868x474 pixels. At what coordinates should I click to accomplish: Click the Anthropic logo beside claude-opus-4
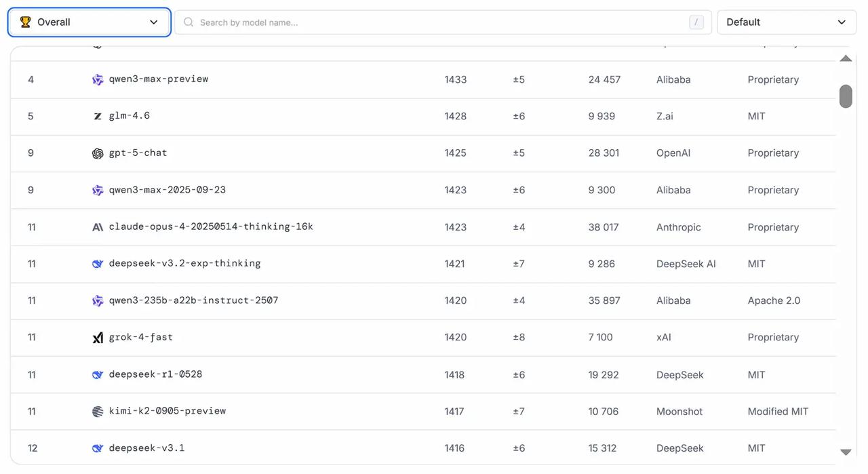[98, 227]
